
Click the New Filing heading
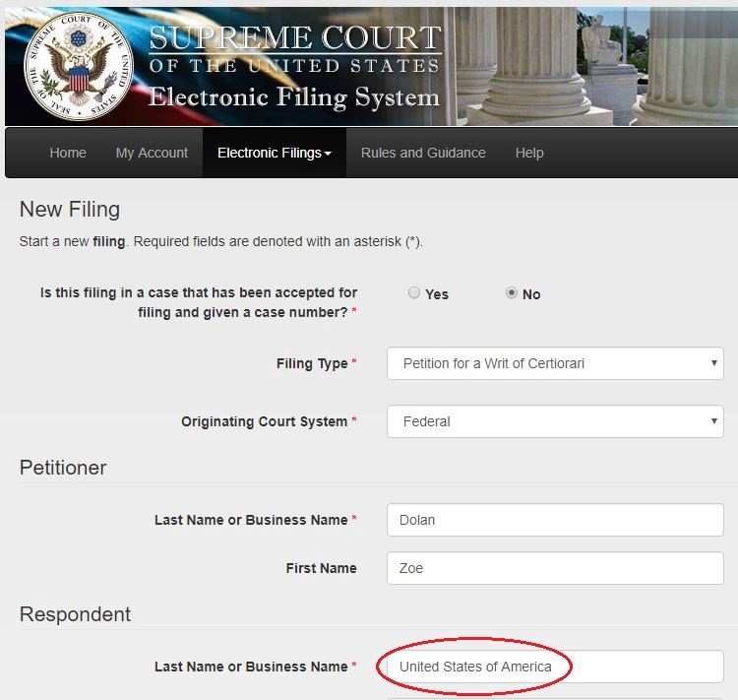click(70, 209)
